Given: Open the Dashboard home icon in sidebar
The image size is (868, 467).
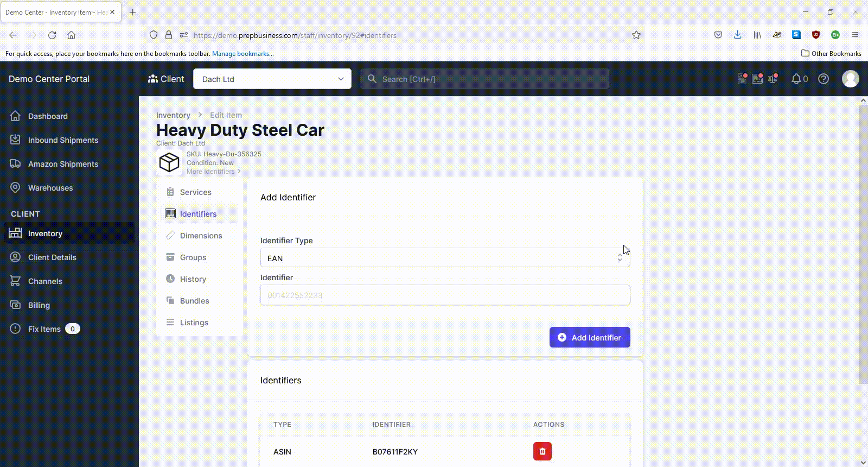Looking at the screenshot, I should 15,116.
